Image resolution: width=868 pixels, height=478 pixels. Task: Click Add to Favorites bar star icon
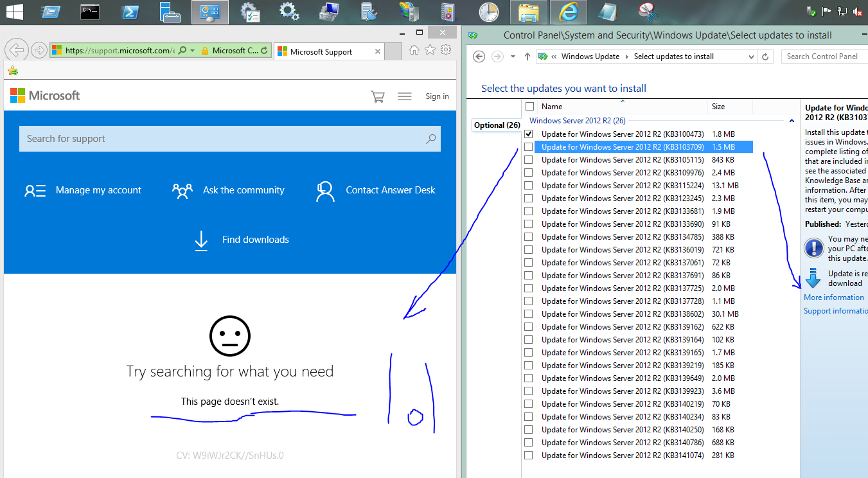point(12,71)
